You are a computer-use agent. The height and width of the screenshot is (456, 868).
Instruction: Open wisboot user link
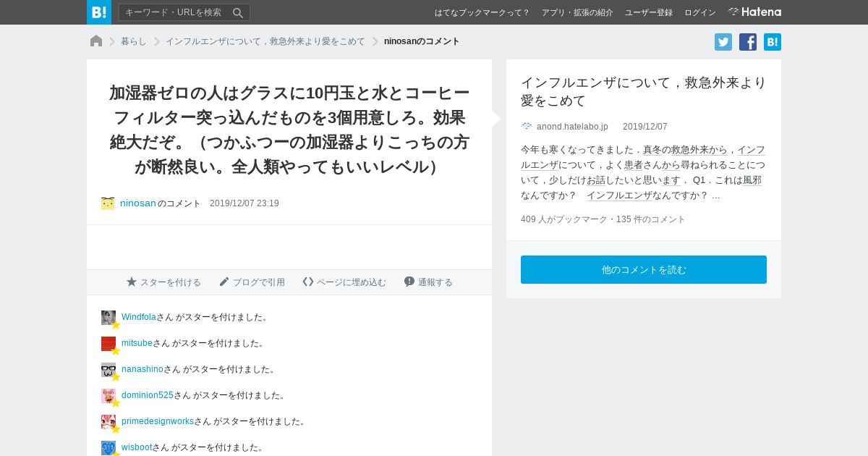tap(137, 447)
